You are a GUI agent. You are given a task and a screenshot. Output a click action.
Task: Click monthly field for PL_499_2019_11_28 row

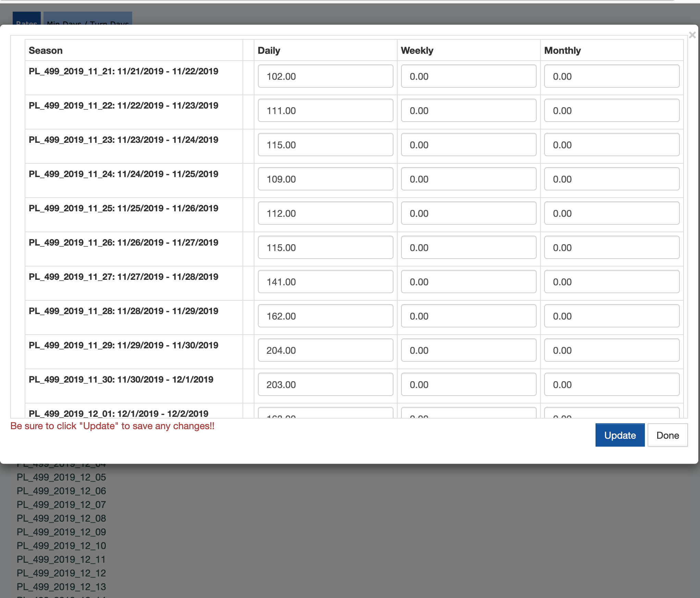tap(611, 316)
